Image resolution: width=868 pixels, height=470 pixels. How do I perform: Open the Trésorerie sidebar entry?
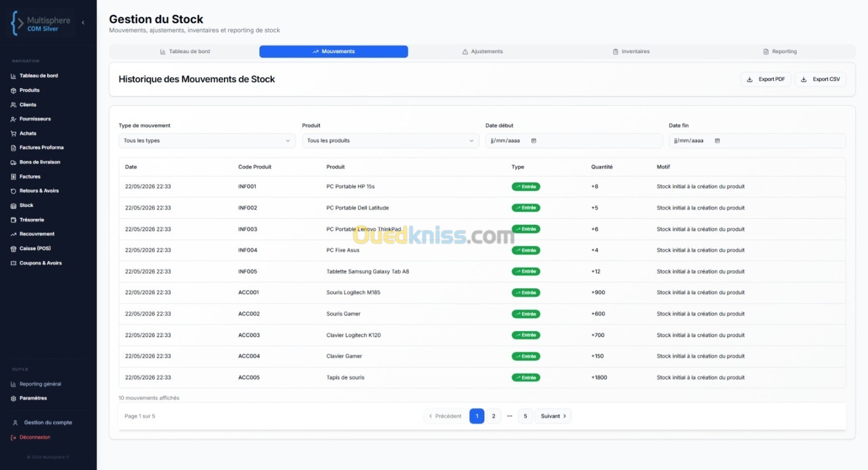pos(31,220)
